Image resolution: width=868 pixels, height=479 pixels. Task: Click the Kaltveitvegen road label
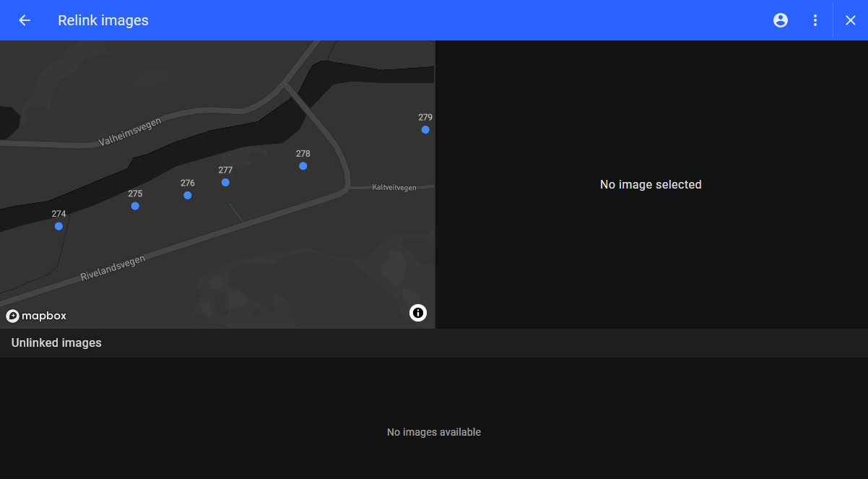tap(394, 188)
